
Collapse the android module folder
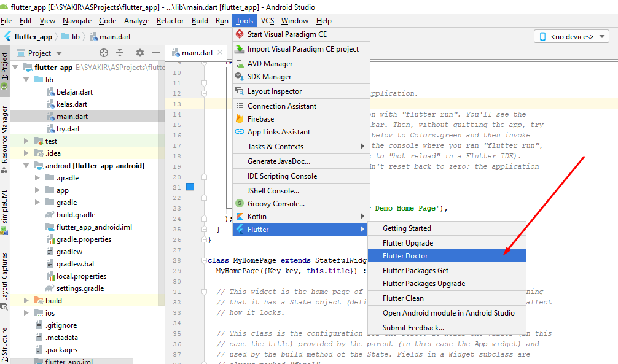[x=26, y=166]
